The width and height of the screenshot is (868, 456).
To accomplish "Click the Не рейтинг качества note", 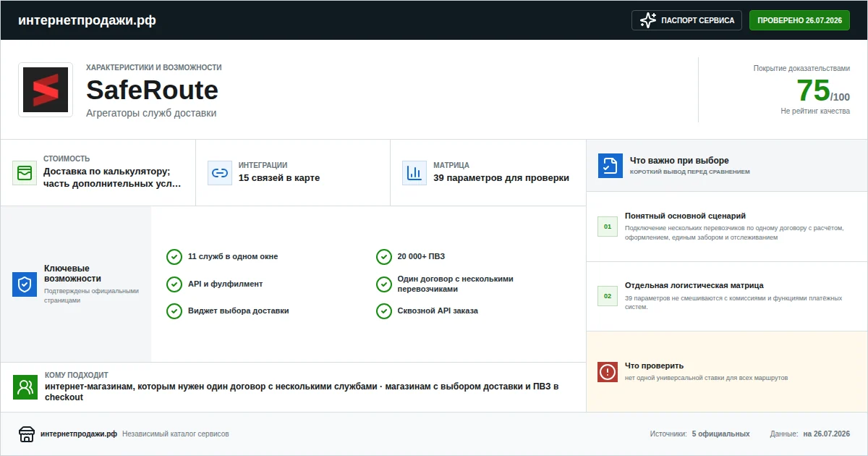I will (x=815, y=111).
